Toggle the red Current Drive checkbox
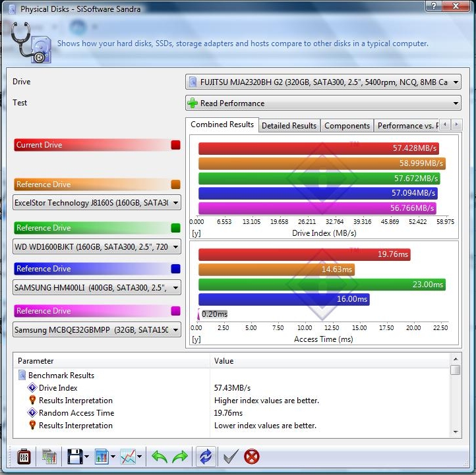The image size is (476, 475). [175, 145]
